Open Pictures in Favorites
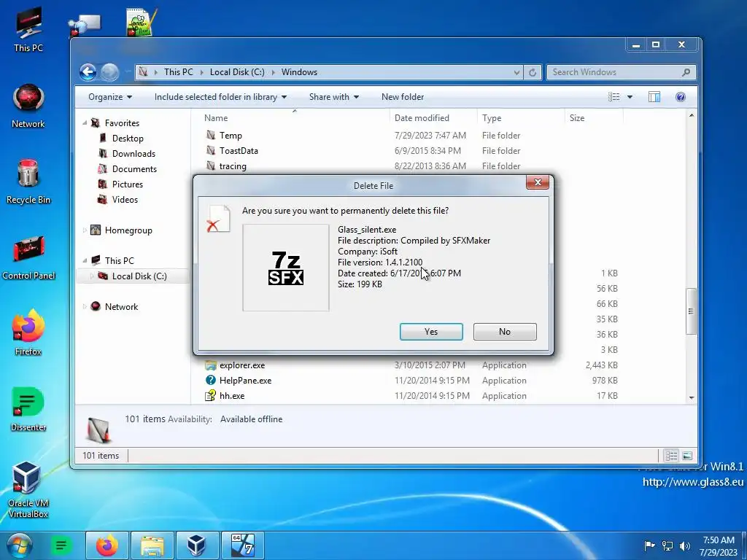 tap(127, 184)
